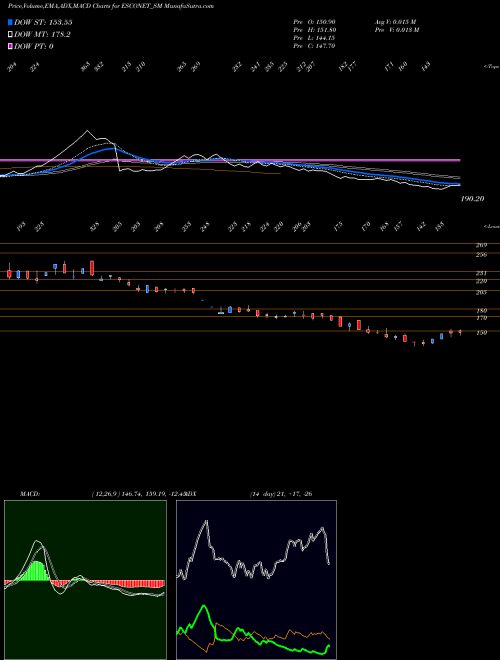500x660 pixels.
Task: Click the 256 price level label
Action: click(x=481, y=255)
